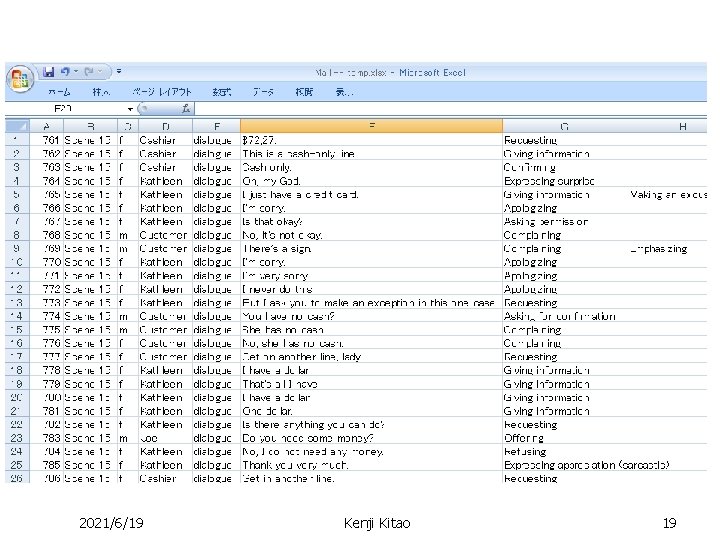Select column A header
Screen dimensions: 720x540
[46, 126]
